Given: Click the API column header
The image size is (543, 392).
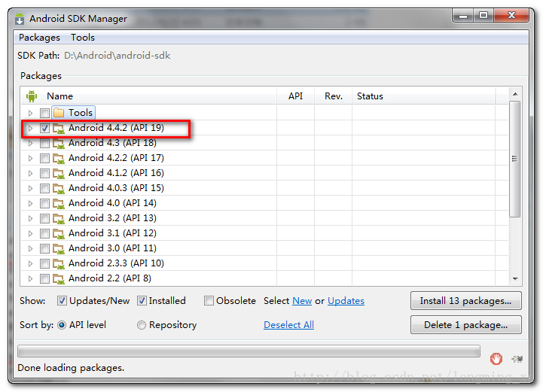Looking at the screenshot, I should (295, 96).
